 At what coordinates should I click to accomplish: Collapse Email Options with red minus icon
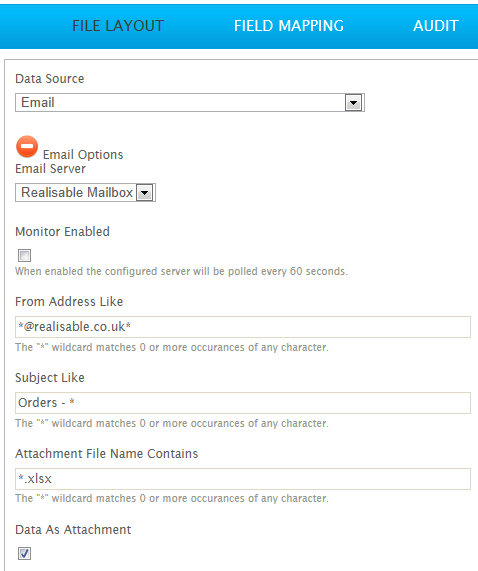click(27, 147)
